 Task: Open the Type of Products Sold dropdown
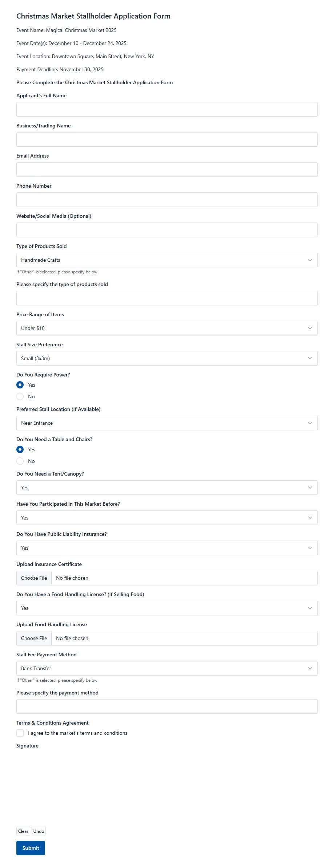167,260
